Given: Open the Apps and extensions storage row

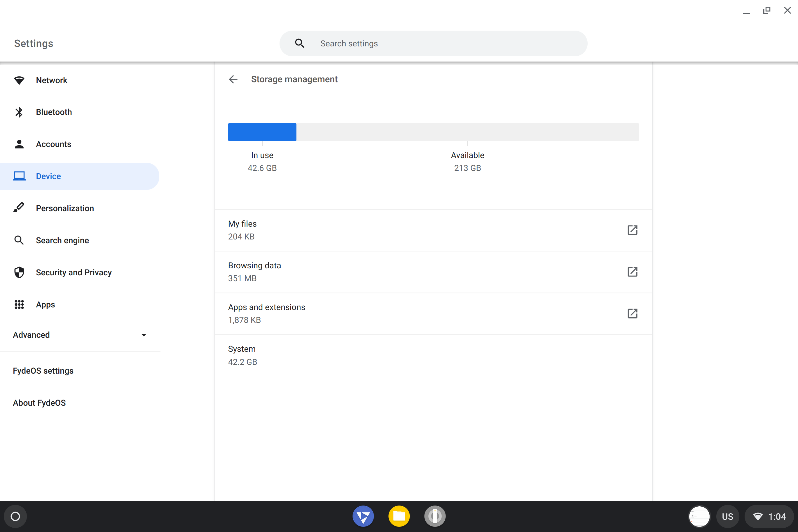Looking at the screenshot, I should (x=433, y=314).
